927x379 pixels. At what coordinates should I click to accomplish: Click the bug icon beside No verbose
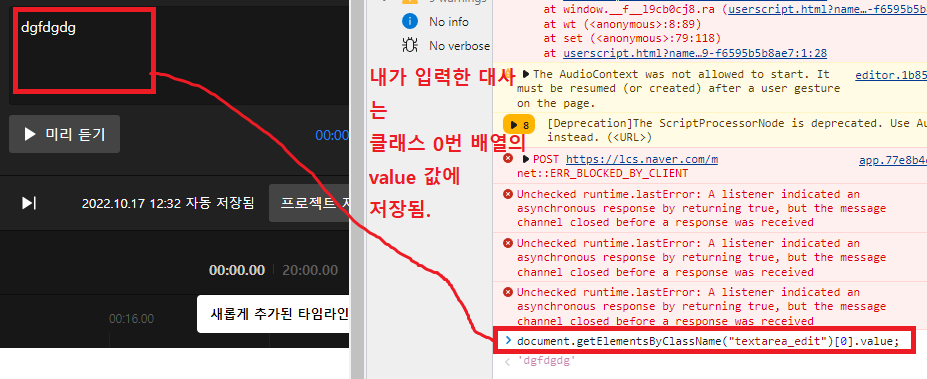click(x=410, y=46)
